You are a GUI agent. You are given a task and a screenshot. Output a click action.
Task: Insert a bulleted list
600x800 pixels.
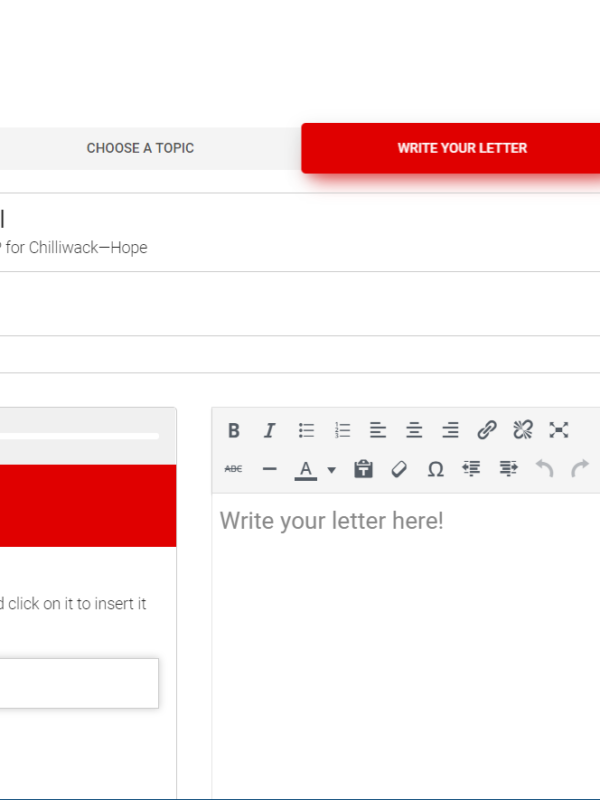coord(306,430)
